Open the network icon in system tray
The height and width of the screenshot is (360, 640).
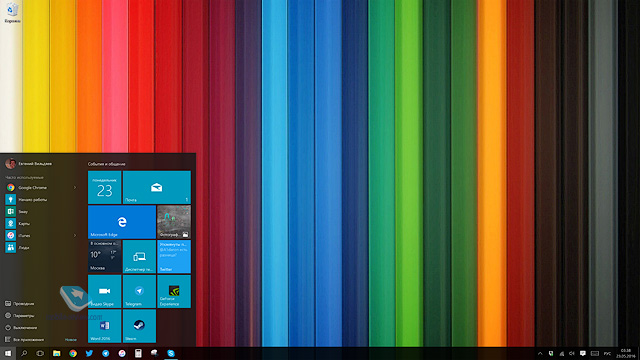tap(562, 354)
